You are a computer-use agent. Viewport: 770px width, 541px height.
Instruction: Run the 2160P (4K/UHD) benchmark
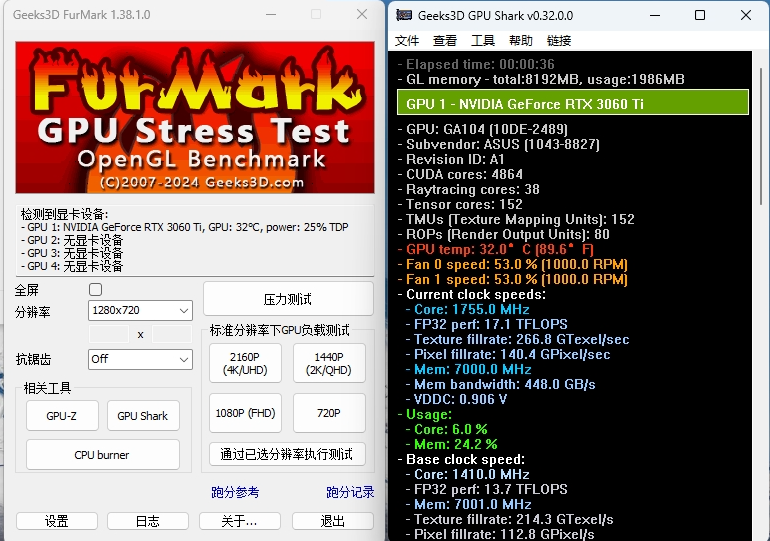pos(245,363)
